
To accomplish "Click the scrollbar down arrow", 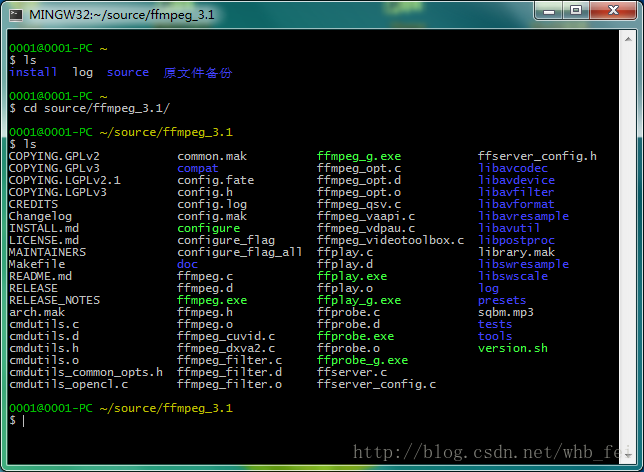I will [628, 455].
